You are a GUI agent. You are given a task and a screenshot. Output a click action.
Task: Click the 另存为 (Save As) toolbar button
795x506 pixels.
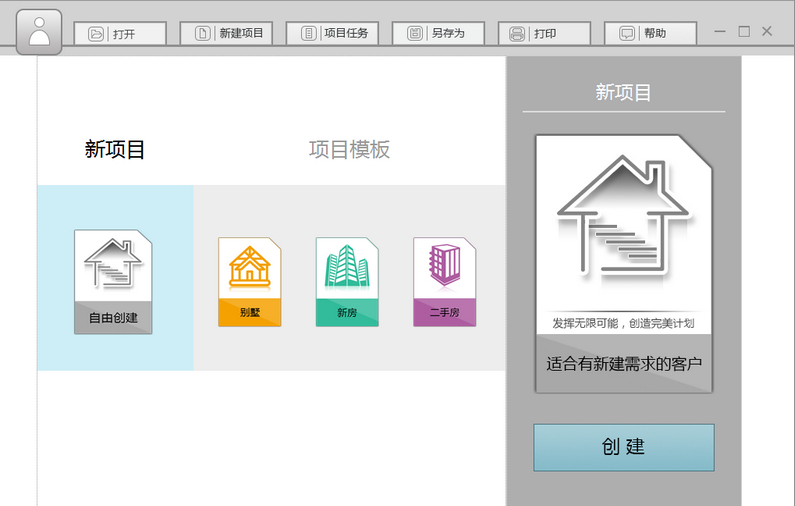(x=438, y=33)
